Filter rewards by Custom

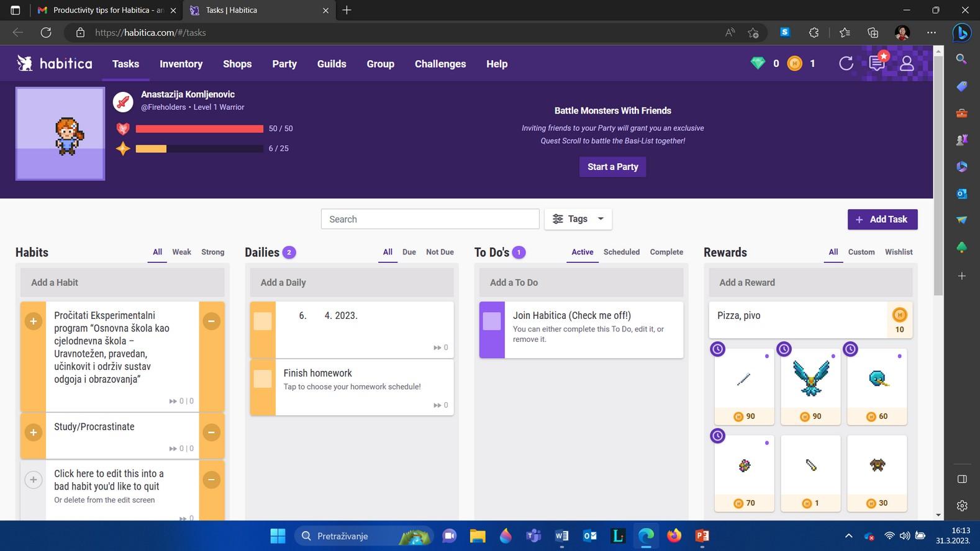[x=861, y=252]
